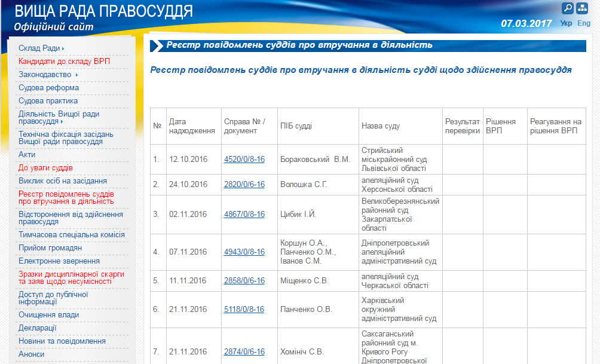Click the ВИЩА РАДА ПРАВОСУДДЯ site title
600x364 pixels.
coord(103,11)
